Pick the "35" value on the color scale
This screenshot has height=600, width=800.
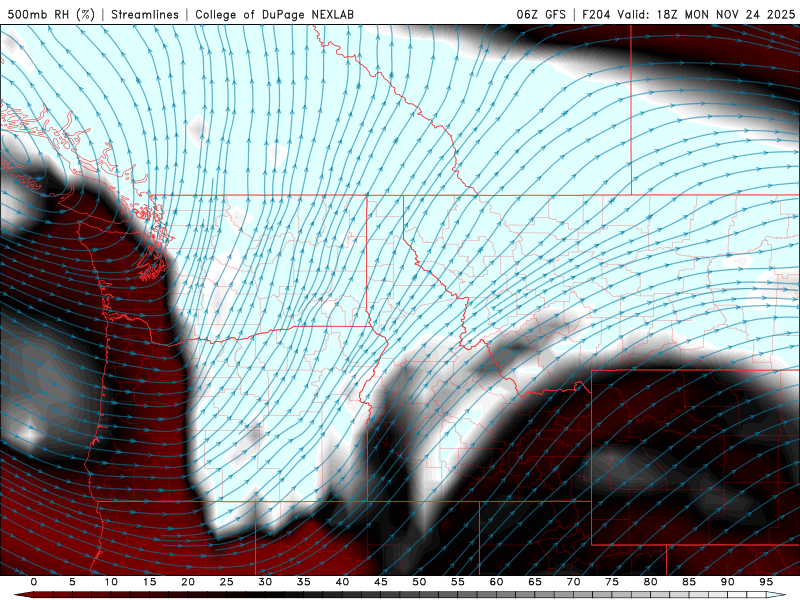[x=304, y=582]
